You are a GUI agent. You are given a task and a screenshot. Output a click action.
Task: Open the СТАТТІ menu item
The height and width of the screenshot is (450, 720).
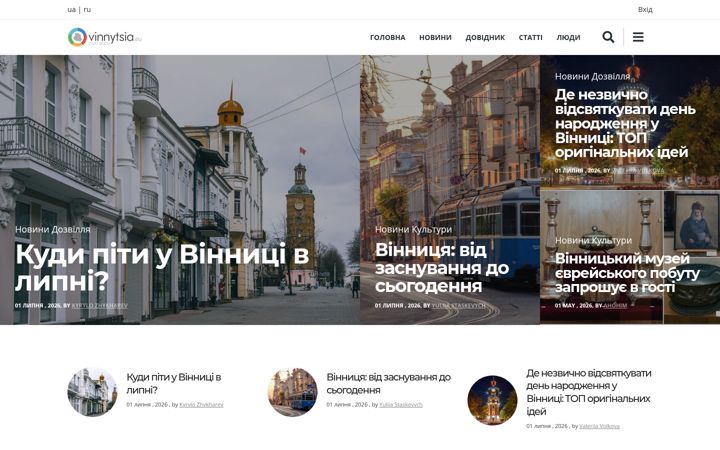530,37
